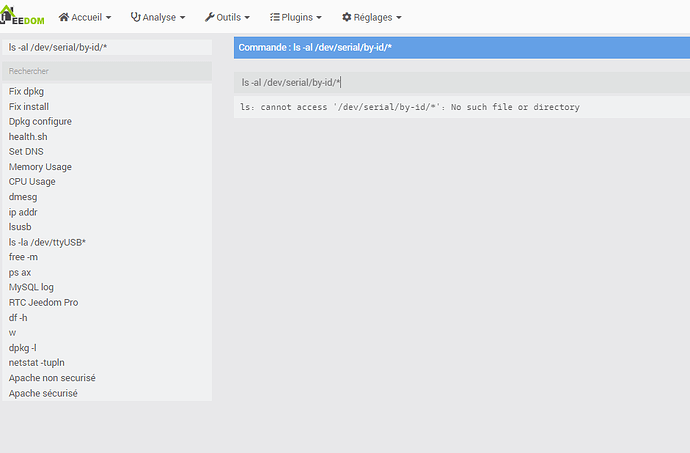Screen dimensions: 690x453
Task: Open the Analyse menu label
Action: point(159,17)
